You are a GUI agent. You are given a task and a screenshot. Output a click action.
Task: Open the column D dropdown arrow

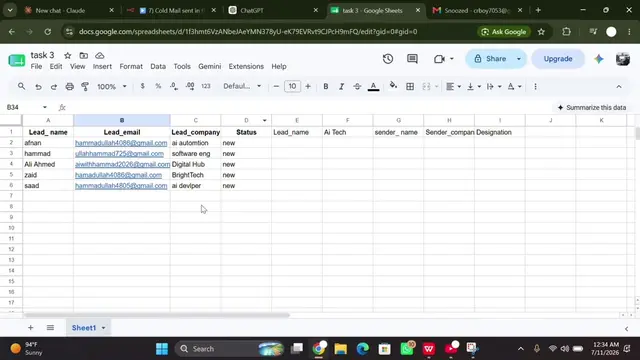(x=264, y=120)
